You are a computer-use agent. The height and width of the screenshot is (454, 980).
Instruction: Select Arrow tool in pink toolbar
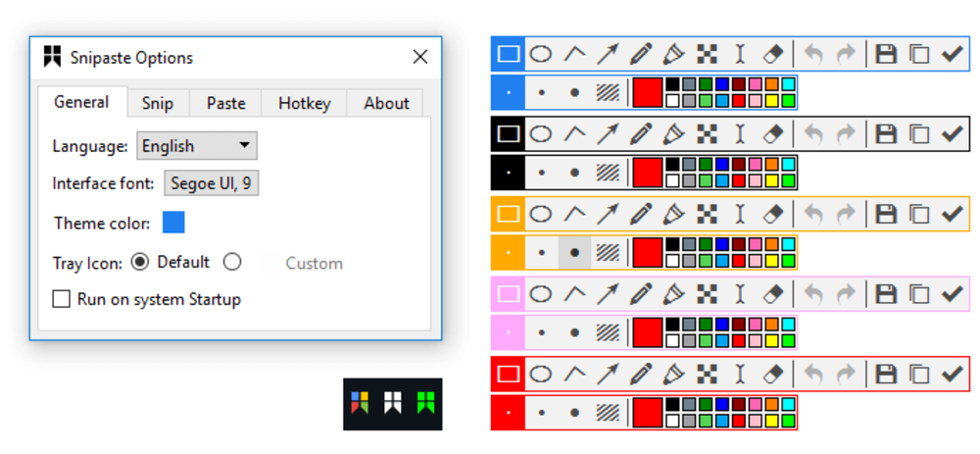point(608,294)
